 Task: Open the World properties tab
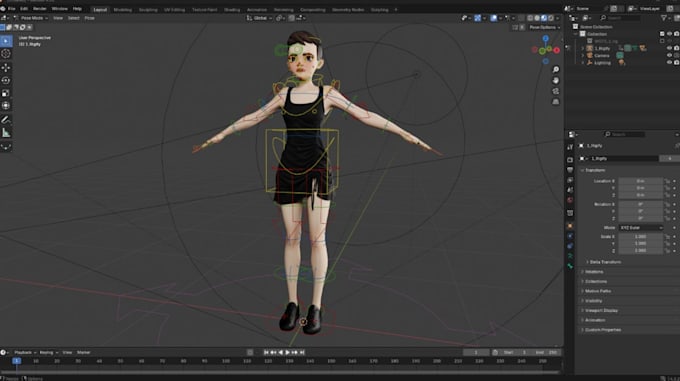coord(570,200)
